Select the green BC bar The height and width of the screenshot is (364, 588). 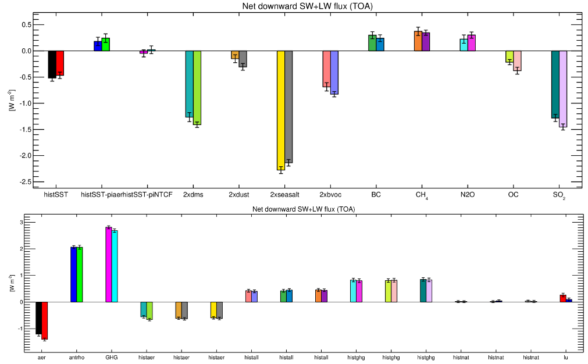coord(372,43)
